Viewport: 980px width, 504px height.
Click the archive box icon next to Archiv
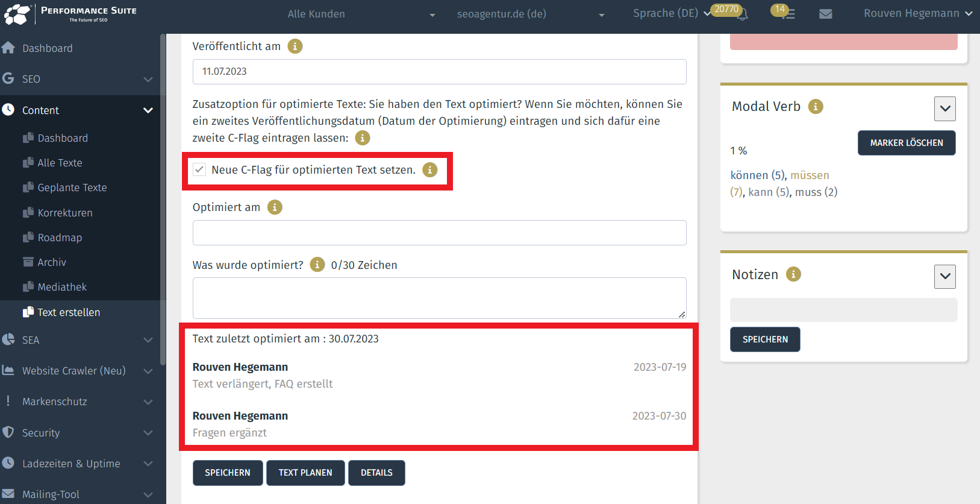[28, 262]
